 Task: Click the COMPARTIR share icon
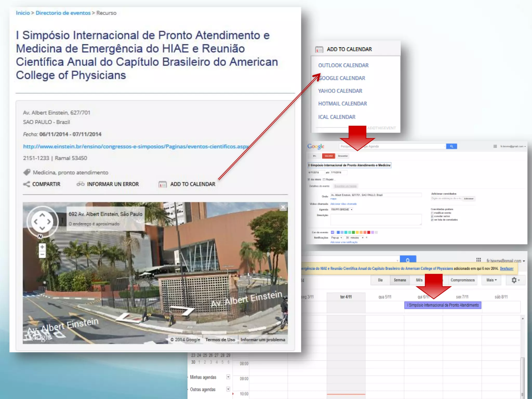[26, 184]
